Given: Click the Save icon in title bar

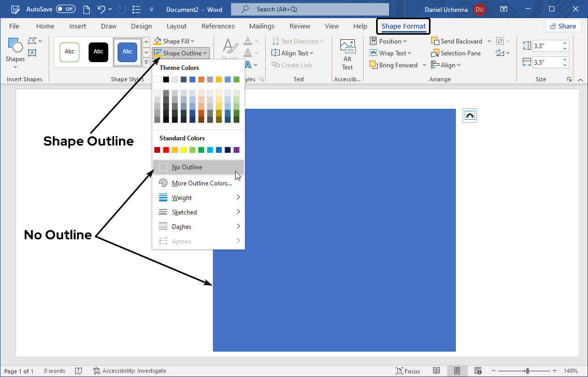Looking at the screenshot, I should pos(16,9).
